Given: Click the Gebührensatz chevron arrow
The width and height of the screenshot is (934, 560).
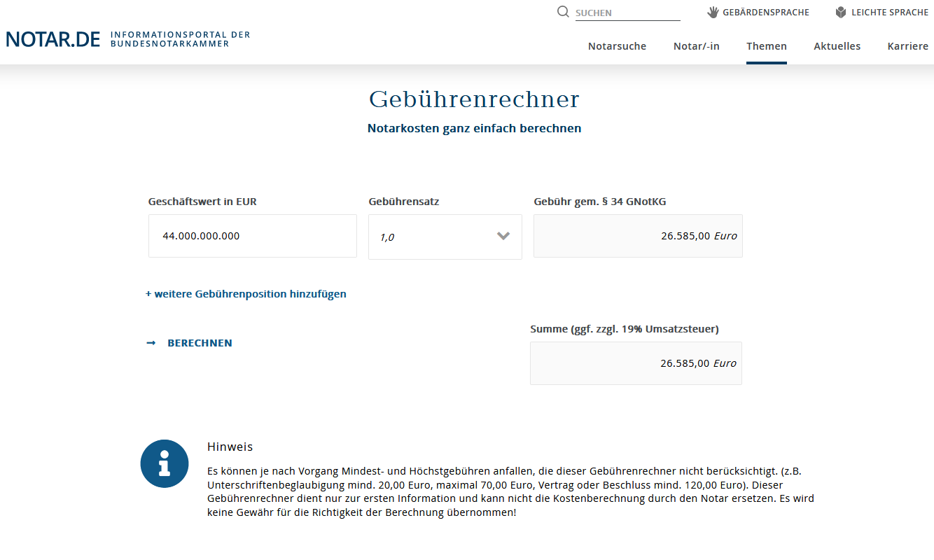Looking at the screenshot, I should click(x=503, y=236).
